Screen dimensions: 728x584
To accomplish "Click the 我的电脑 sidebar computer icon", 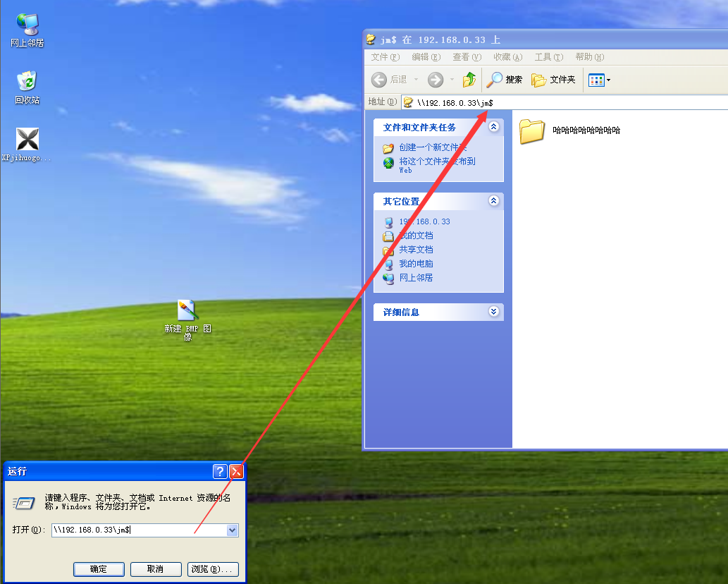I will click(388, 264).
